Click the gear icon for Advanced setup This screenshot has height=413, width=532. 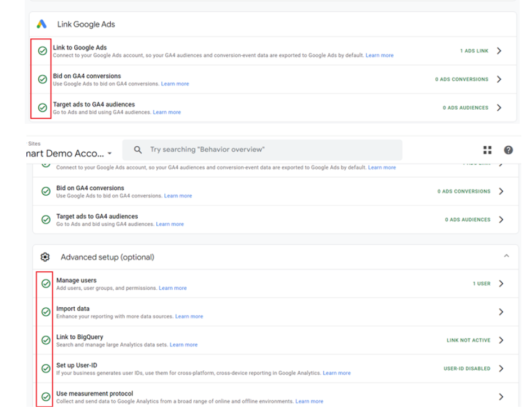coord(45,257)
